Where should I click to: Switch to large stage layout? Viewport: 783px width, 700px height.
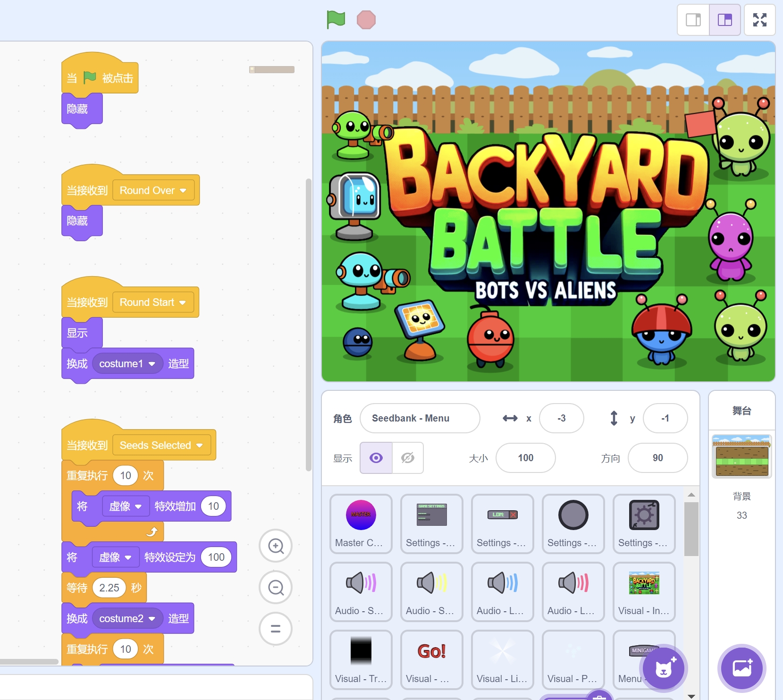pos(724,20)
